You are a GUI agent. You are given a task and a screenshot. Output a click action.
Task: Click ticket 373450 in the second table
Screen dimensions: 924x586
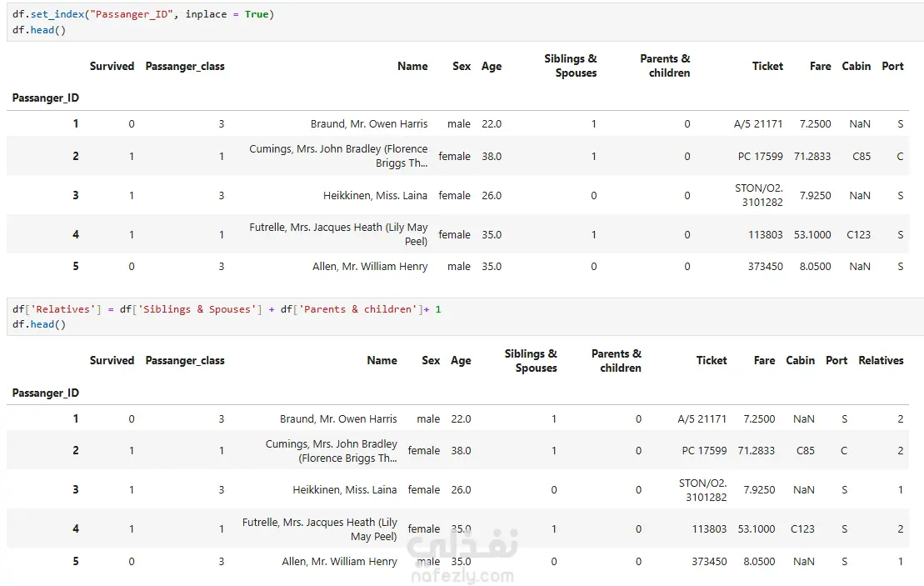tap(709, 561)
